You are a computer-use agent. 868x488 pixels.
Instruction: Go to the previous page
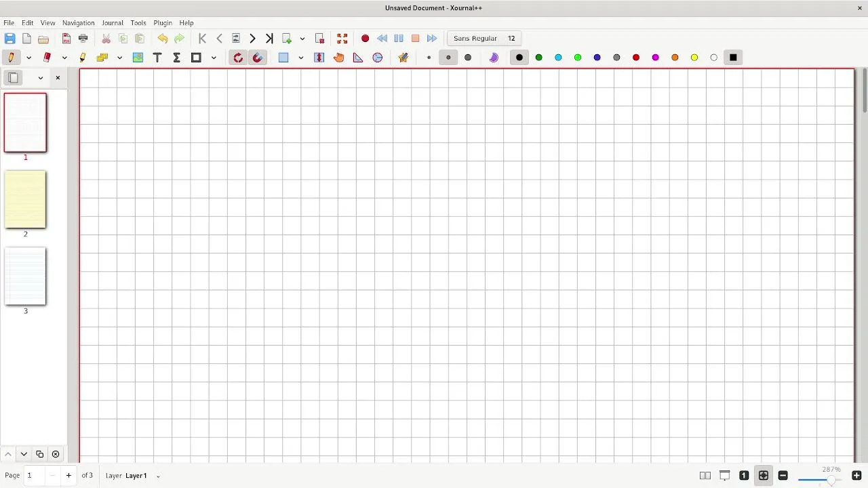(219, 39)
